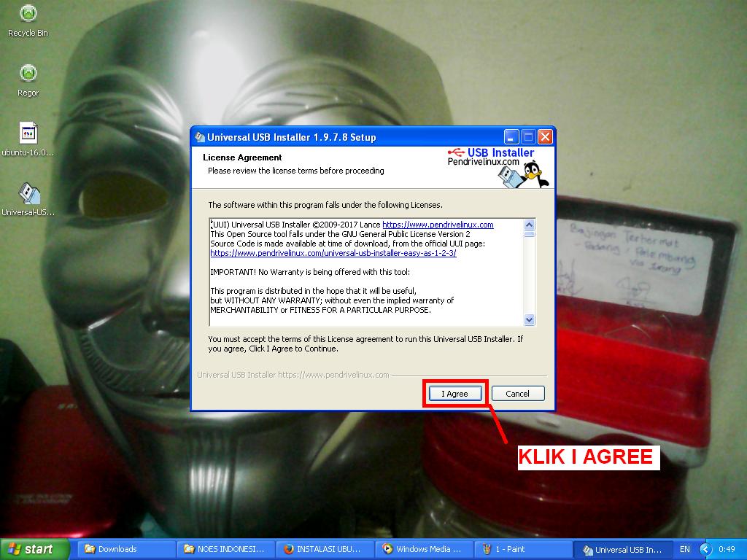
Task: Switch to Windows Media Player taskbar item
Action: [425, 549]
